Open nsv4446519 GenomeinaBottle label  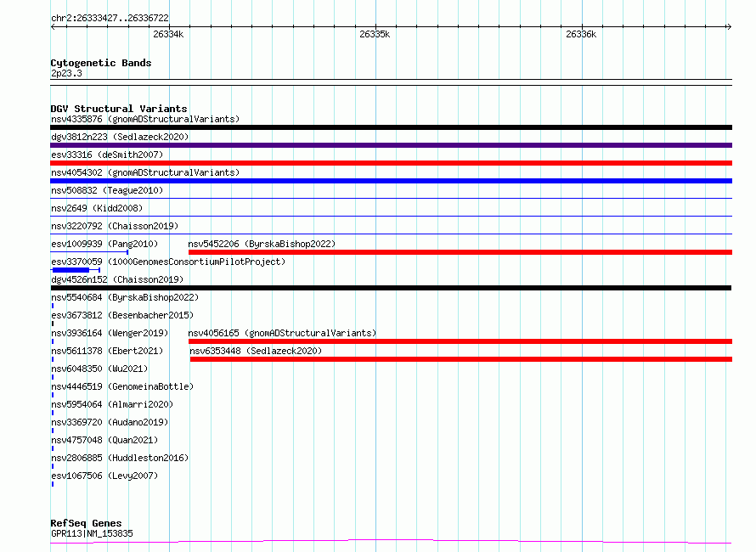pos(122,386)
